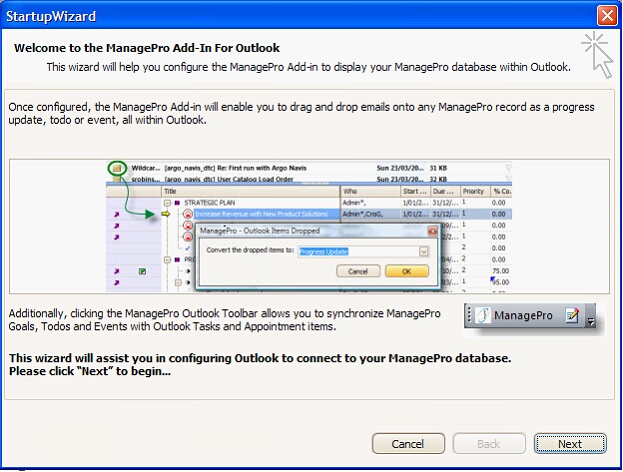This screenshot has height=472, width=623.
Task: Click the Cancel button inside example image
Action: (x=358, y=271)
